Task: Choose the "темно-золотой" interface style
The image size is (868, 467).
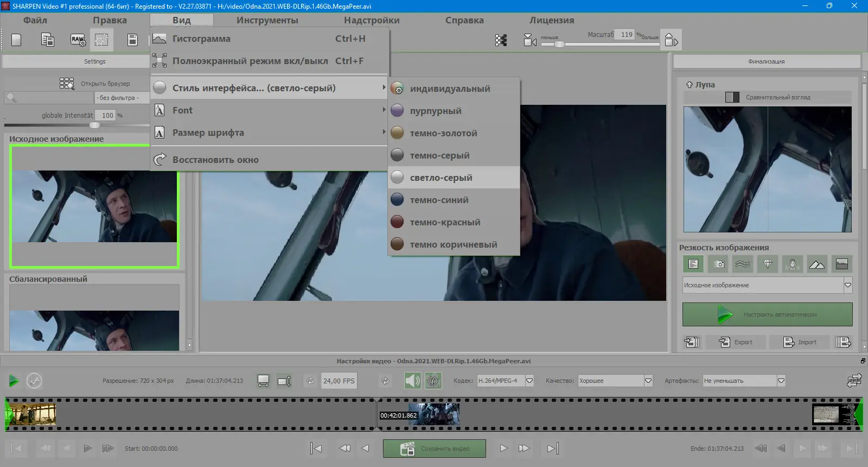Action: [454, 133]
